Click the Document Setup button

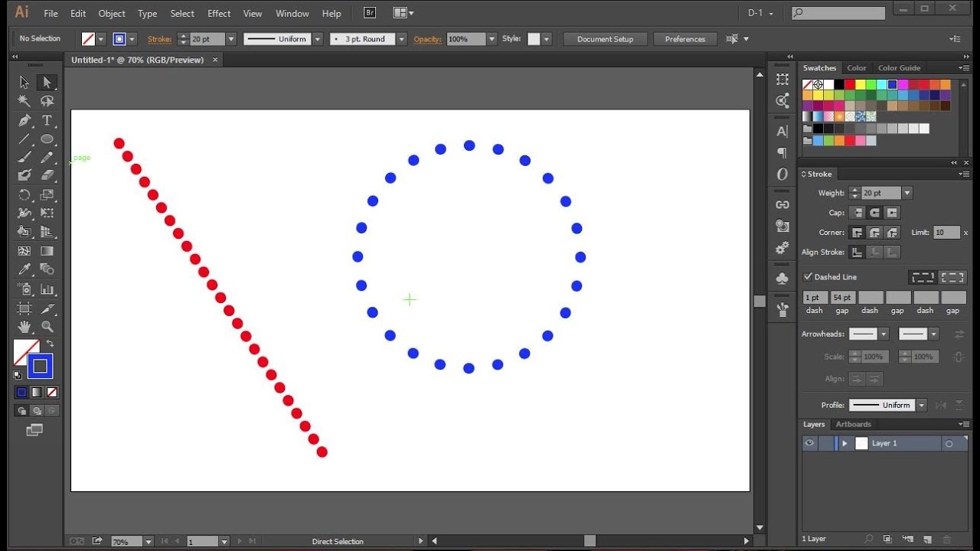pyautogui.click(x=605, y=39)
